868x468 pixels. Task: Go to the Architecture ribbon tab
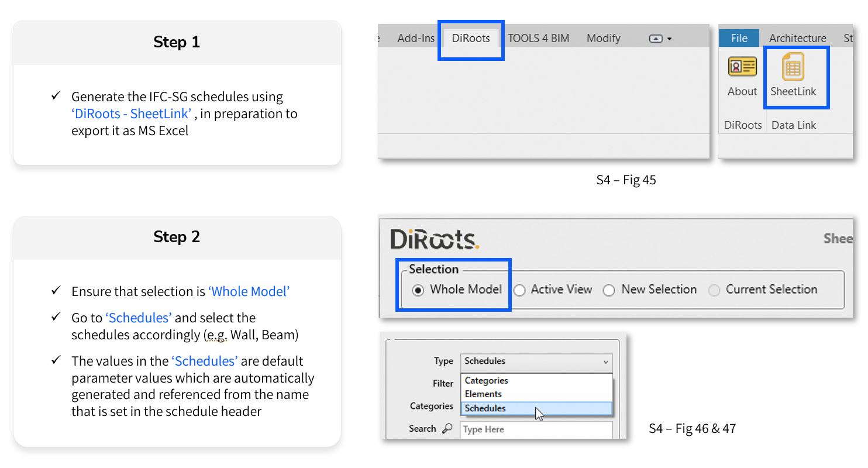coord(797,39)
